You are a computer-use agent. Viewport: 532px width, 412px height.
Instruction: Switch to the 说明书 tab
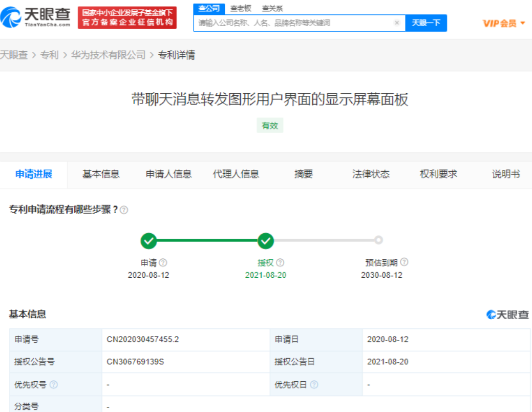tap(506, 174)
